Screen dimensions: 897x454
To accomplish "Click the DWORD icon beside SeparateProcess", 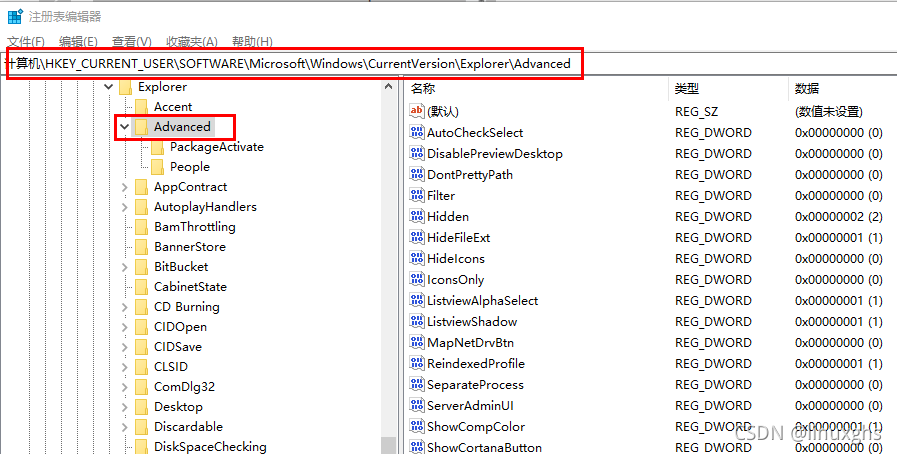I will tap(417, 385).
